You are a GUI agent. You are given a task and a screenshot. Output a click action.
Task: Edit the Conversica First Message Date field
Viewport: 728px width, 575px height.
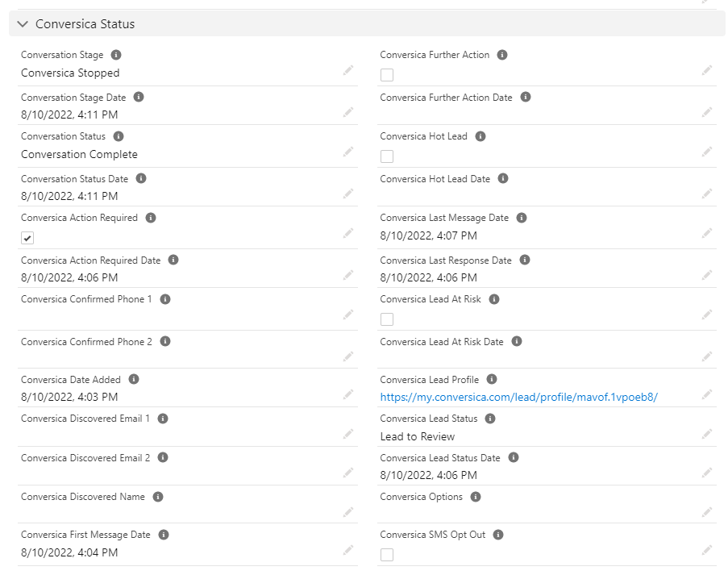pyautogui.click(x=348, y=550)
